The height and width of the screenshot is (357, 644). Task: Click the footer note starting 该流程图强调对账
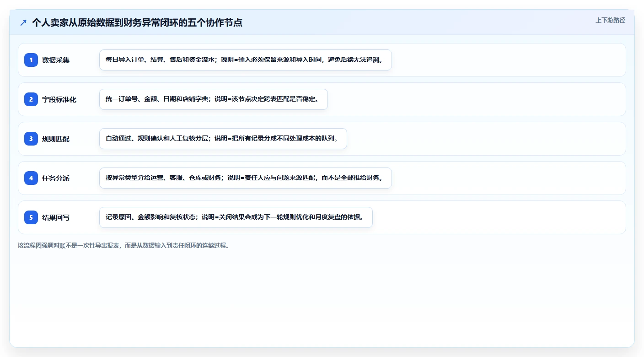pyautogui.click(x=123, y=245)
